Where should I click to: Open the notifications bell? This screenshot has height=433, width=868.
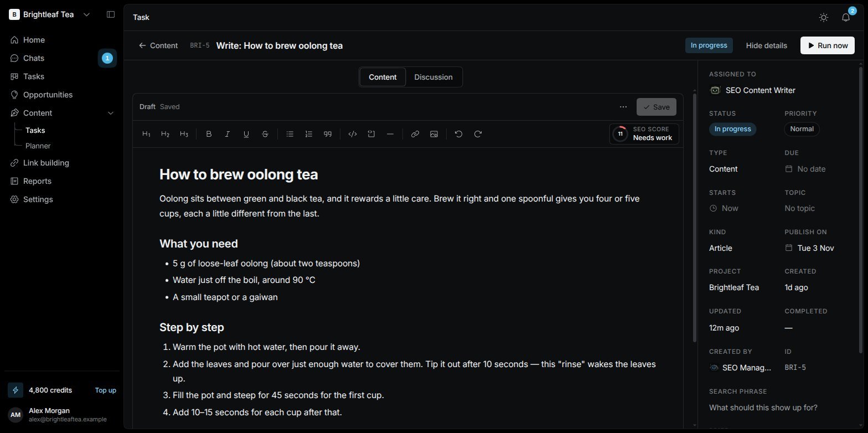pos(846,17)
